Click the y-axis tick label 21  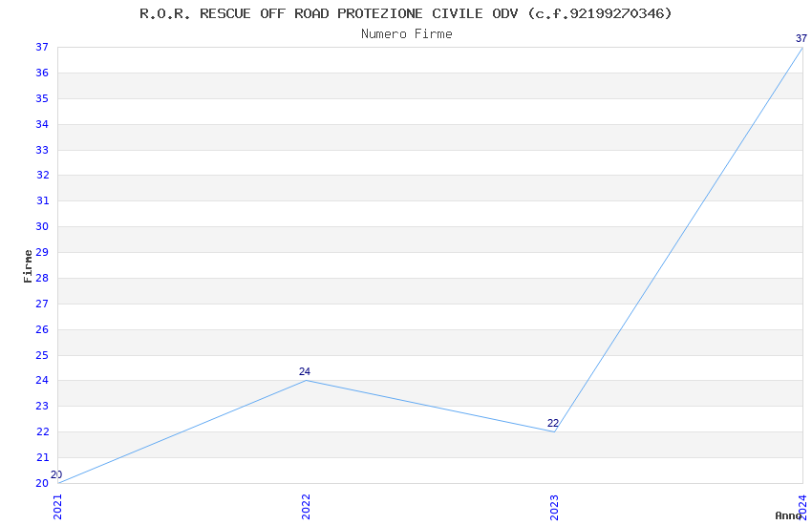pyautogui.click(x=42, y=457)
